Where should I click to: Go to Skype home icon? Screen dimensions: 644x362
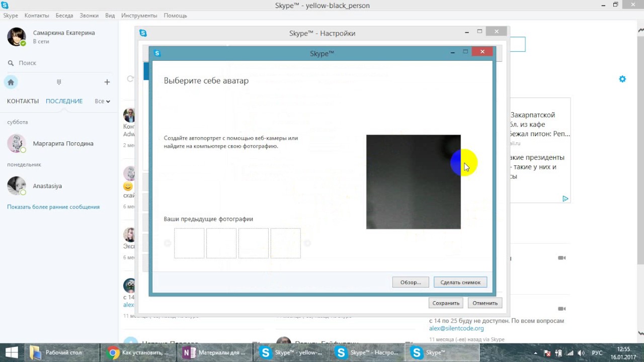11,82
